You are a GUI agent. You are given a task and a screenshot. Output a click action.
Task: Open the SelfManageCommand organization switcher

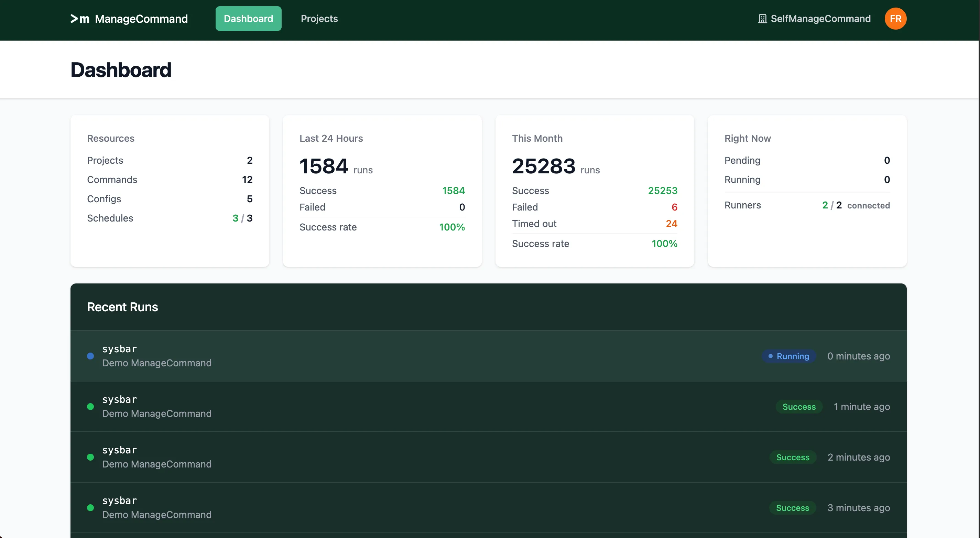coord(820,19)
